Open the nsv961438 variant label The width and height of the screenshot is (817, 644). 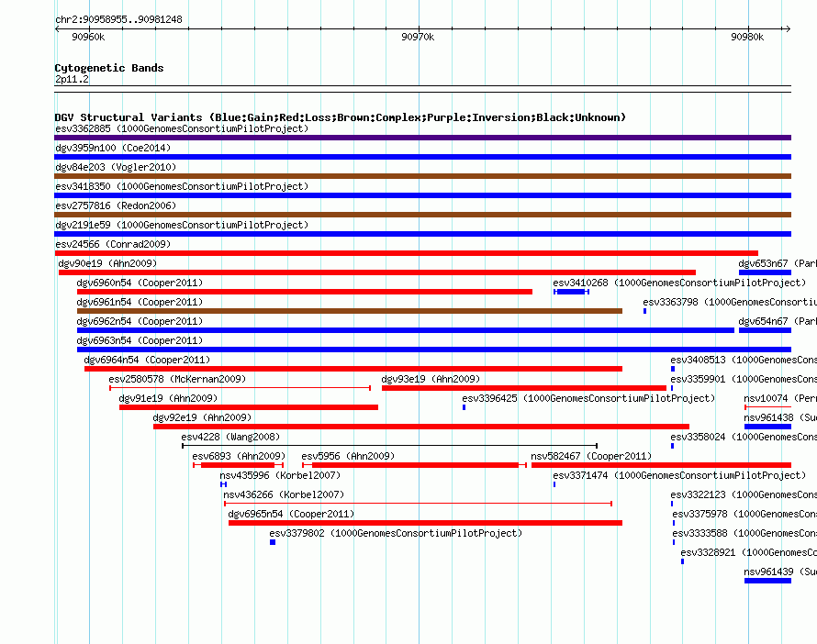coord(780,417)
